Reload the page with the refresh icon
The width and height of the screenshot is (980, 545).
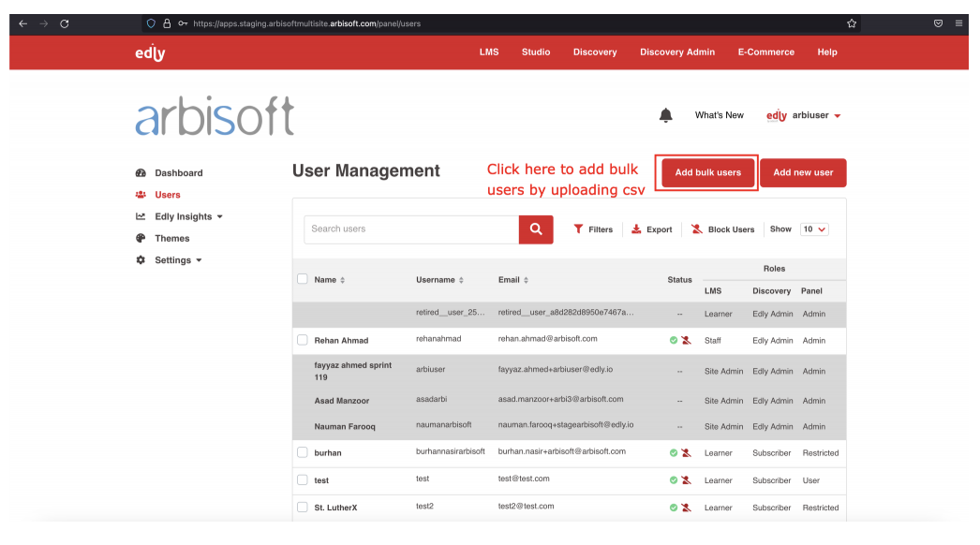(x=65, y=23)
